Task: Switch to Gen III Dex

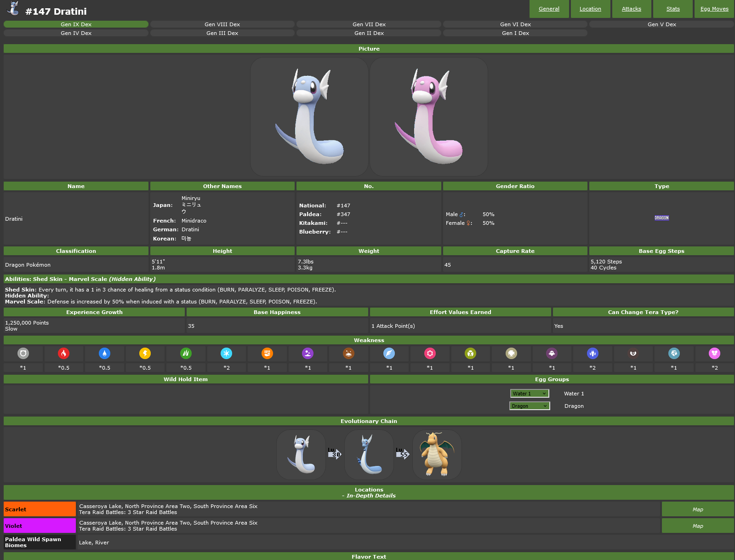Action: click(222, 33)
